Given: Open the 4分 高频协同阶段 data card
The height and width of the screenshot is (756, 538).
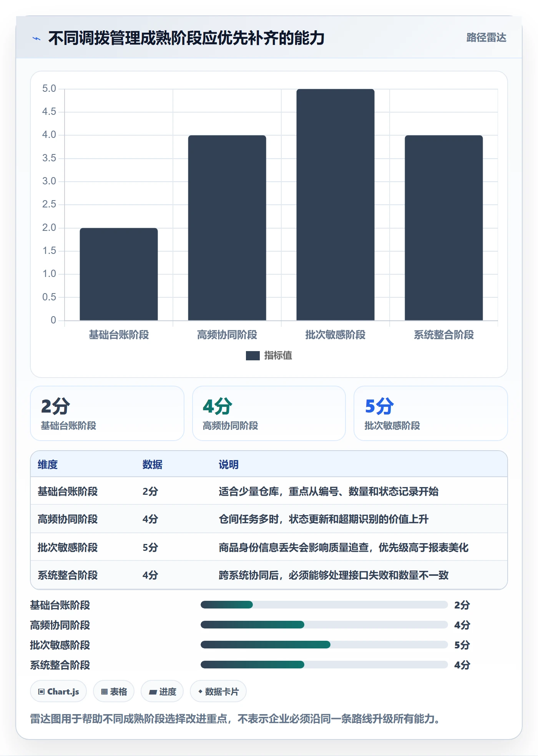Looking at the screenshot, I should pyautogui.click(x=269, y=413).
